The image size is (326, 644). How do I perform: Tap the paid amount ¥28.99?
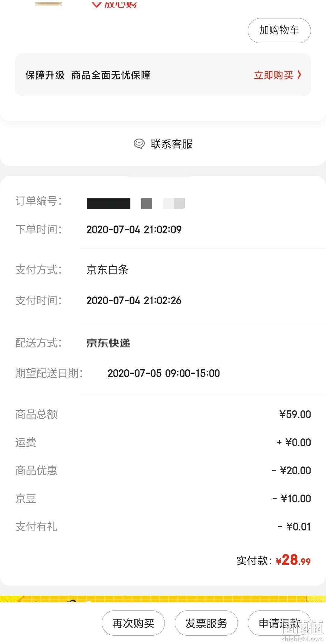(293, 560)
